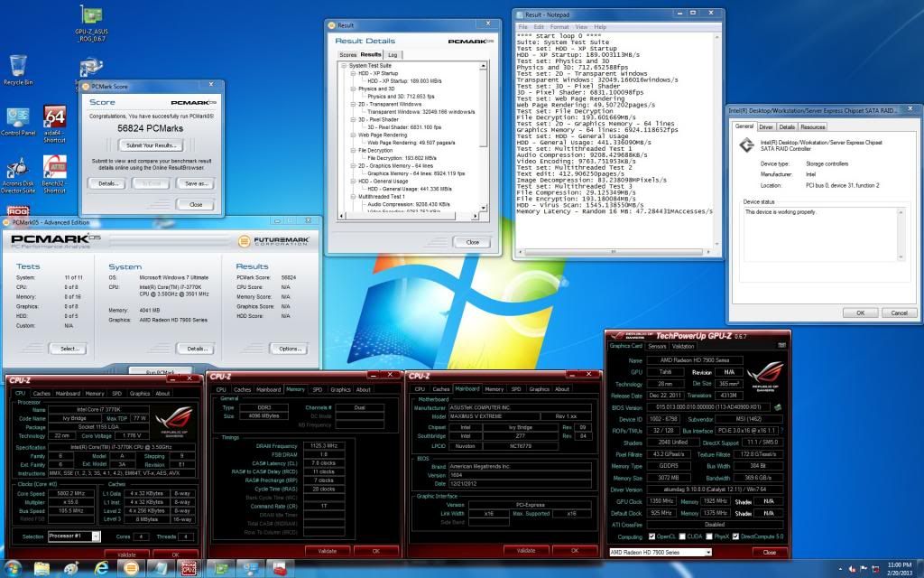Click Save as in PCMark Score dialog
The width and height of the screenshot is (924, 578).
click(x=195, y=183)
